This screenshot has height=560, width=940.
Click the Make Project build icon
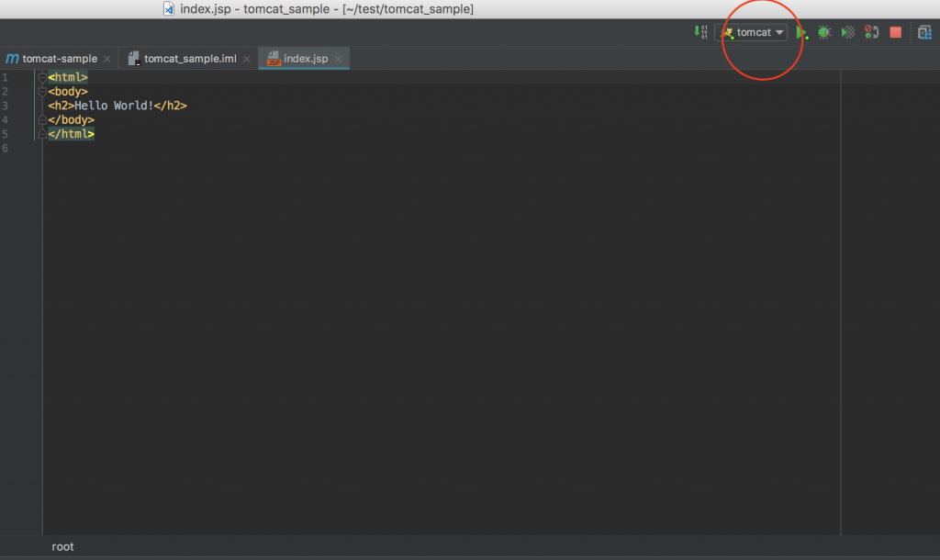tap(702, 32)
